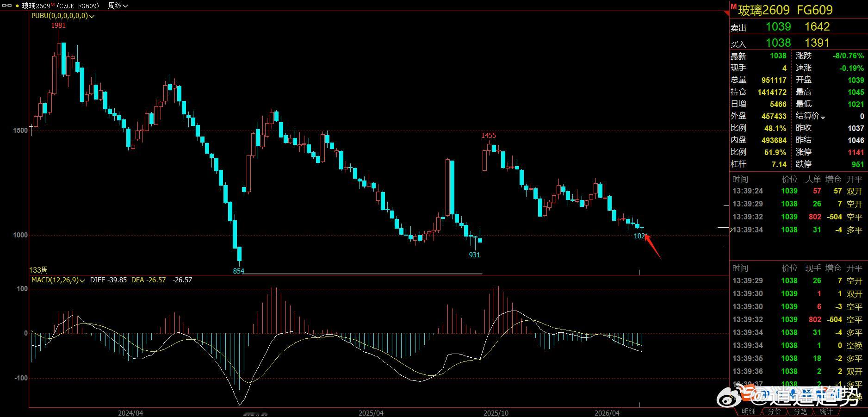The height and width of the screenshot is (417, 868).
Task: Select the 日增 value 5466
Action: click(x=778, y=104)
